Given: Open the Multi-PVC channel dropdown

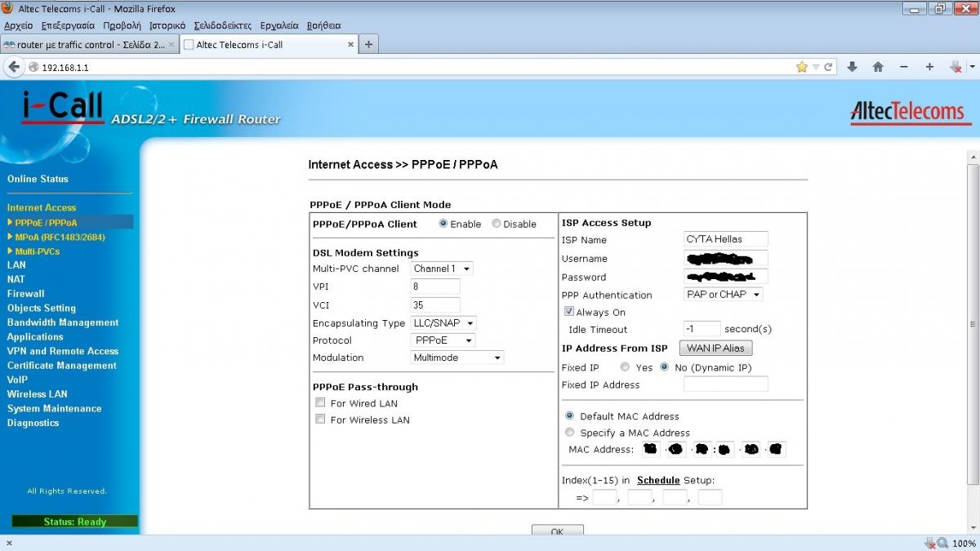Looking at the screenshot, I should coord(442,269).
